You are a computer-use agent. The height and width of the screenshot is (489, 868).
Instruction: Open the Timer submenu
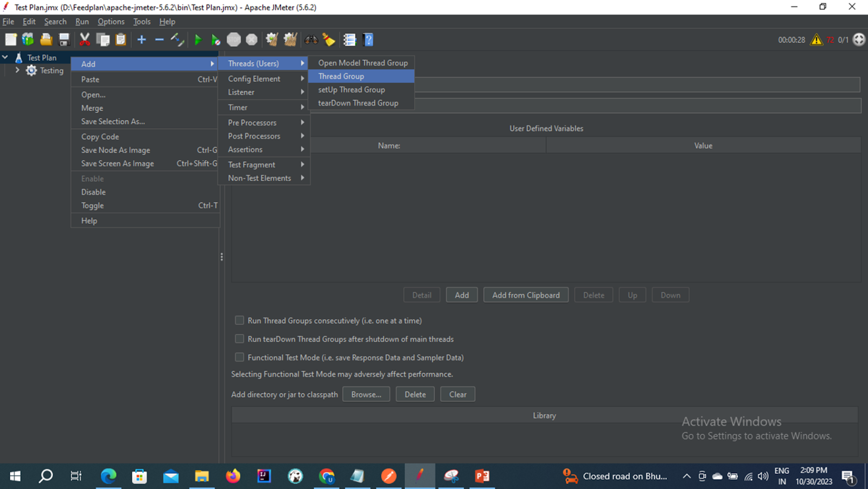[264, 107]
